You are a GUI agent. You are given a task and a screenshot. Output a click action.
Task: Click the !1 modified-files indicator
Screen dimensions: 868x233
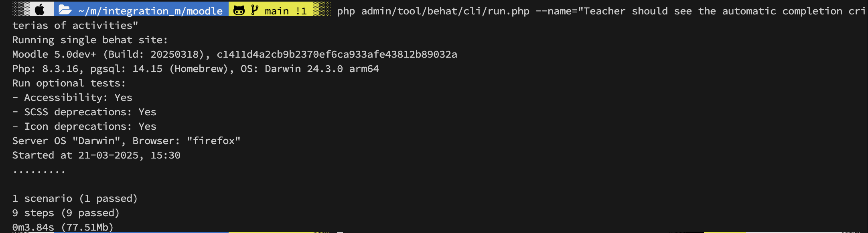[301, 11]
